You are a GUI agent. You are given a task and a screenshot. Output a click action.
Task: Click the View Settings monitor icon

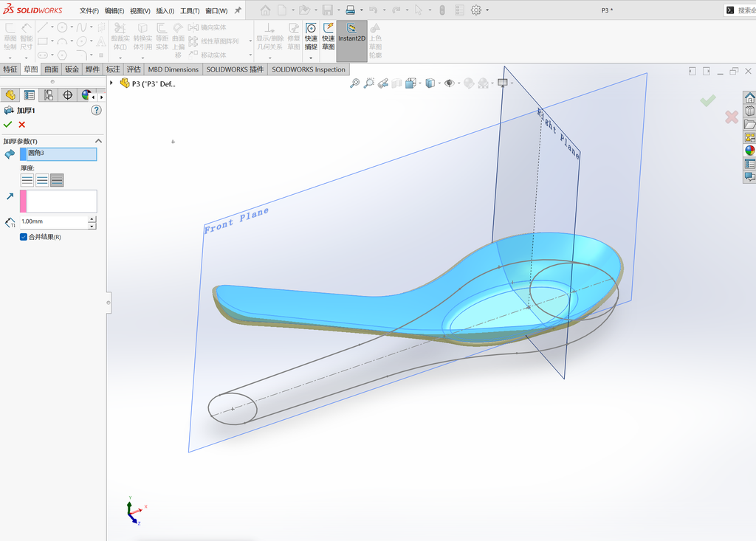[x=502, y=83]
